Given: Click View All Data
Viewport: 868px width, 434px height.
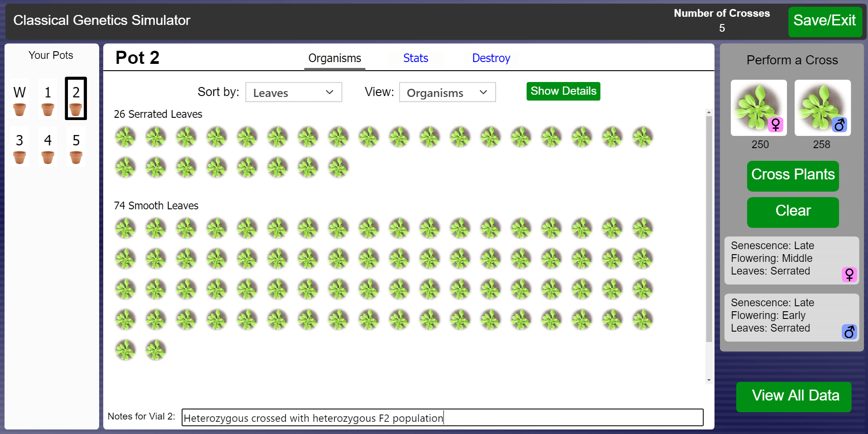Looking at the screenshot, I should tap(793, 395).
